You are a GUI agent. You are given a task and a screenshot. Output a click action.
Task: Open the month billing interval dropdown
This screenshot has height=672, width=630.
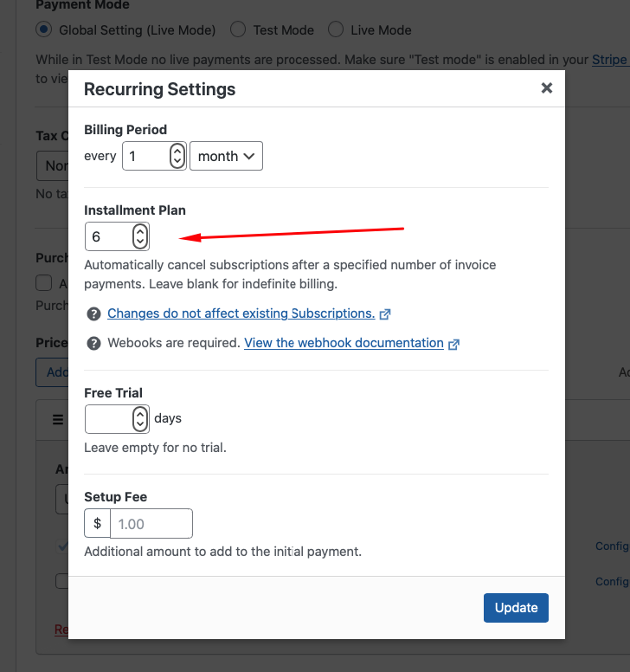coord(226,156)
